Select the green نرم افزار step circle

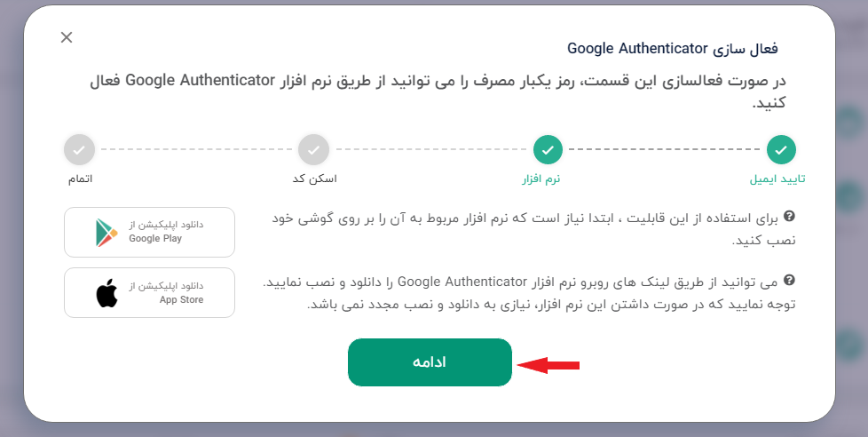(548, 149)
